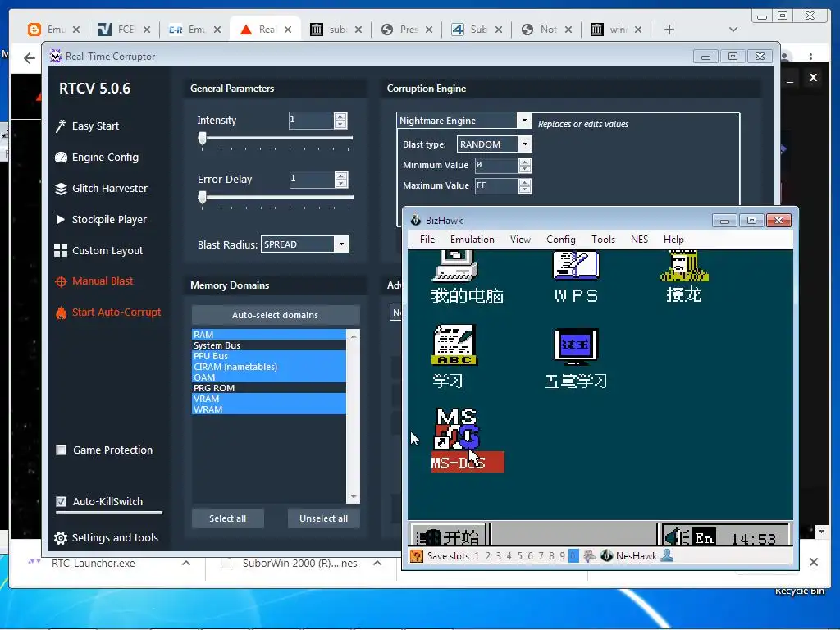Screen dimensions: 840x630
Task: Click the BizHawk title bar icon
Action: click(415, 220)
